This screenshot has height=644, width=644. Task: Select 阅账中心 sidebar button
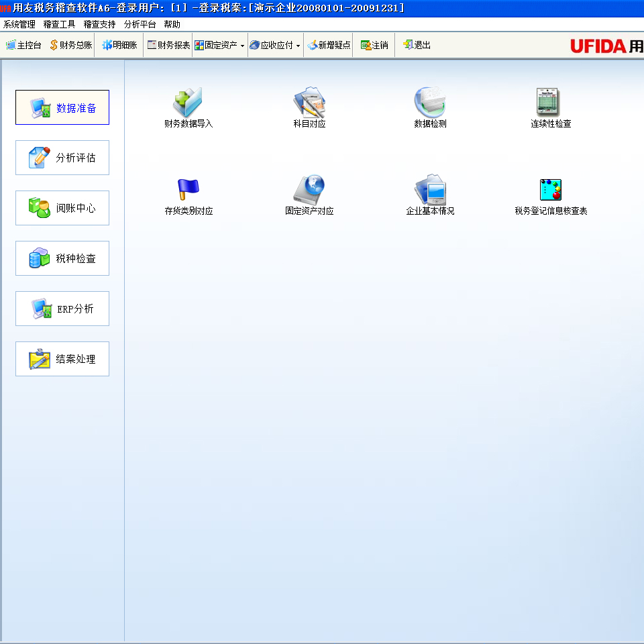point(62,208)
